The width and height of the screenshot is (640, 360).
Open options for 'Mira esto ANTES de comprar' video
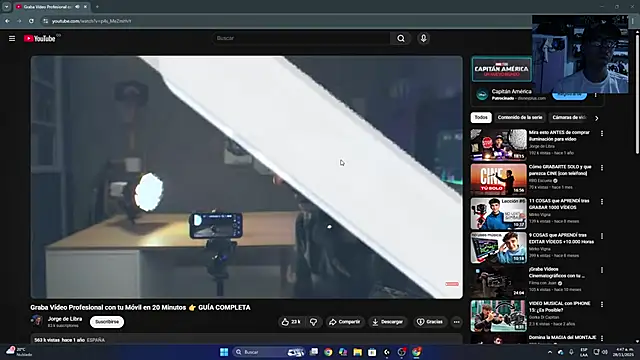[x=602, y=133]
